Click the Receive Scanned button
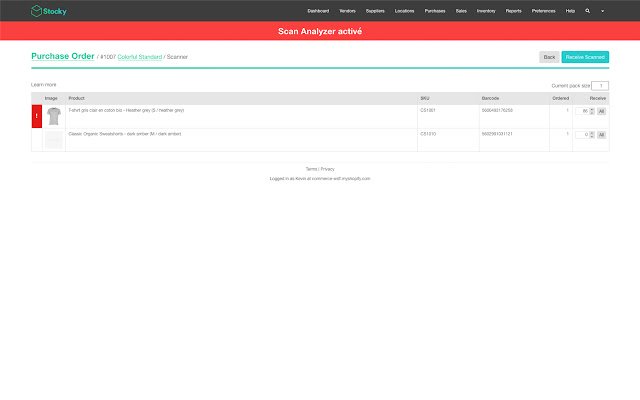 coord(585,57)
